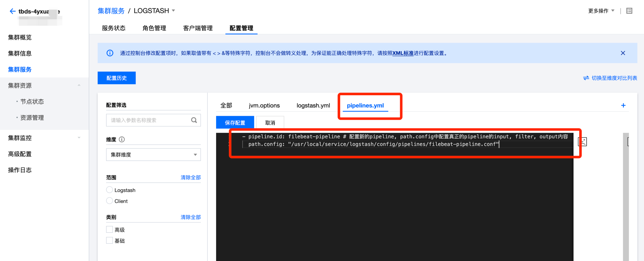
Task: Click the 保存配置 button
Action: tap(235, 123)
